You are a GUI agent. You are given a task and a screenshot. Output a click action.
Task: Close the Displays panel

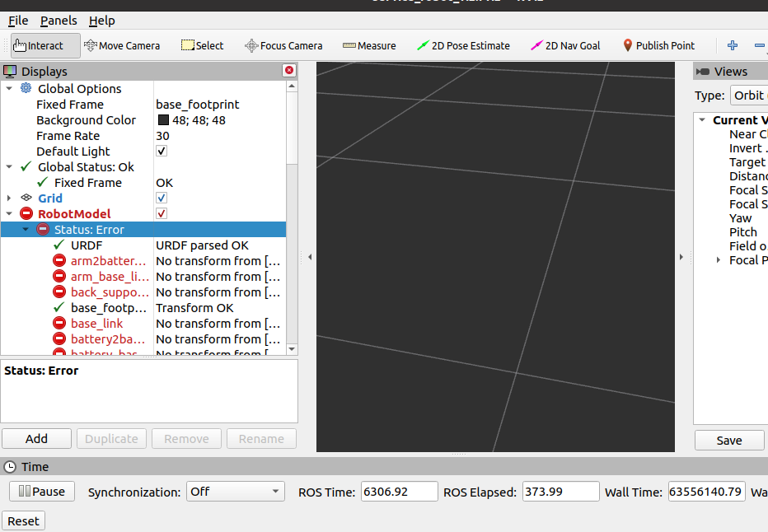point(289,71)
